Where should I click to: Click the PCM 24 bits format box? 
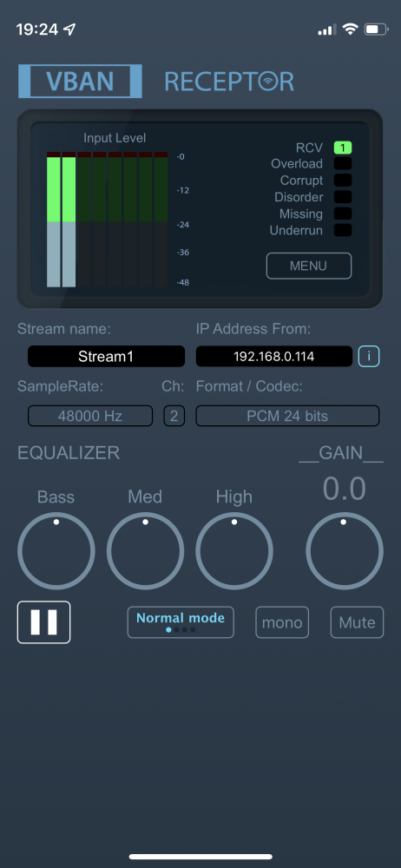tap(287, 416)
